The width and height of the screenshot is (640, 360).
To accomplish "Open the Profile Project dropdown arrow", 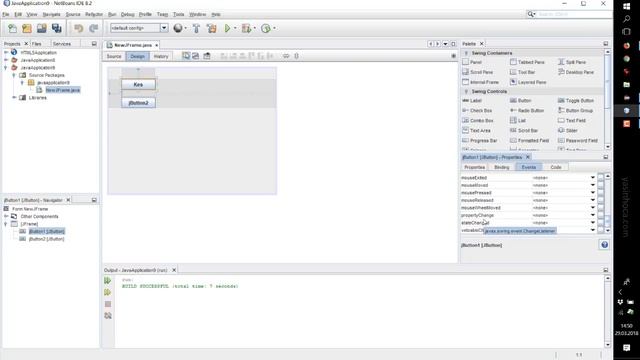I will click(x=274, y=28).
